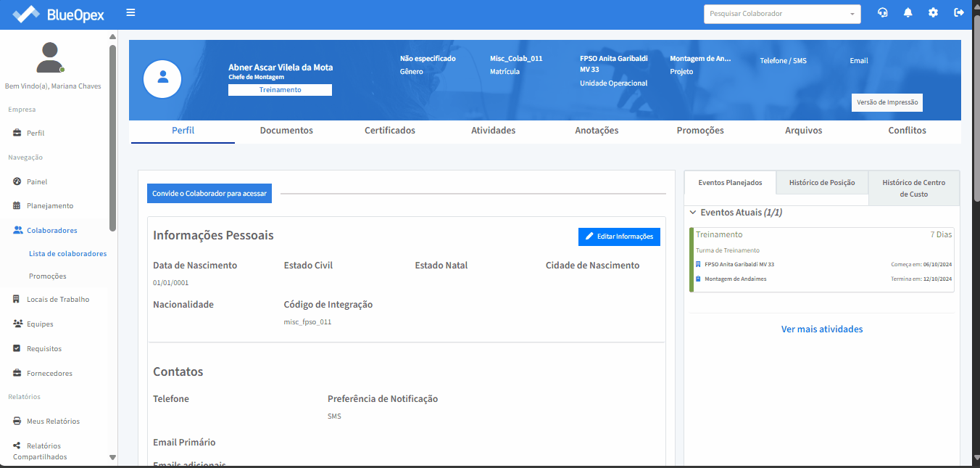Click the collaborator profile avatar circle

coord(162,78)
